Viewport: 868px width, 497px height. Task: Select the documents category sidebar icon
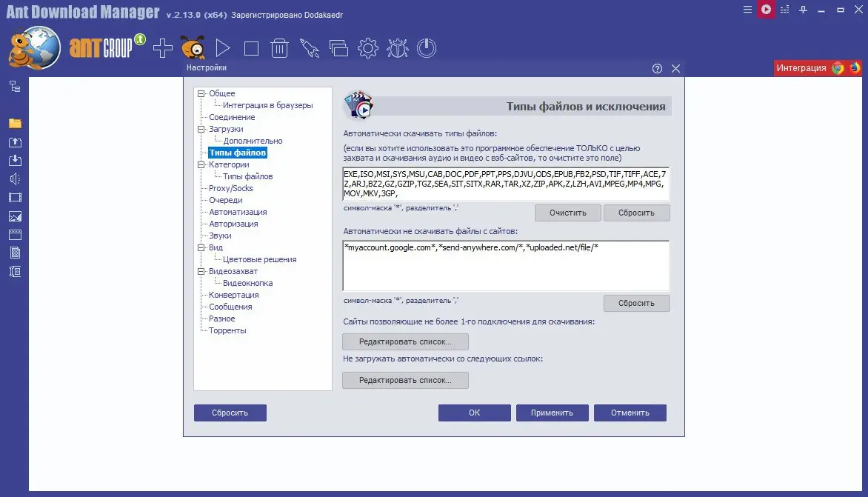pyautogui.click(x=15, y=253)
